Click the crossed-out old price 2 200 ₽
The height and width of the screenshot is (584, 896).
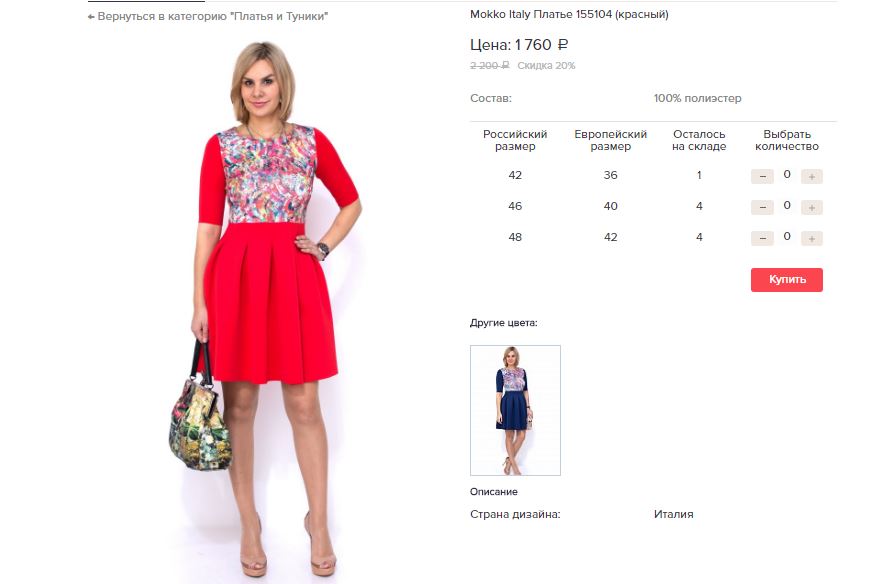click(490, 66)
